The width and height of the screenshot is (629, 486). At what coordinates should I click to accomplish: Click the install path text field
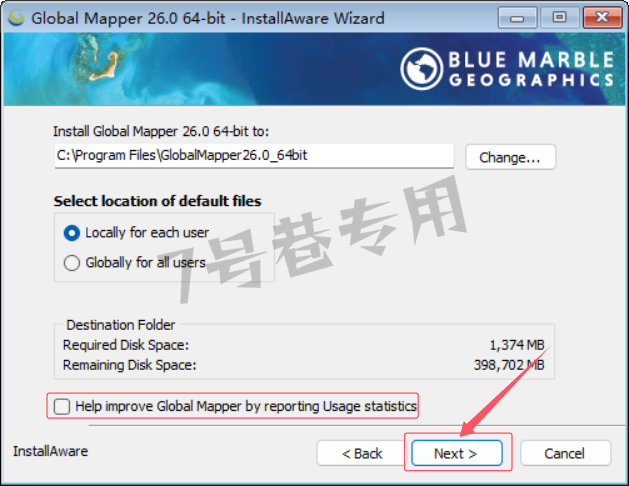[x=254, y=156]
